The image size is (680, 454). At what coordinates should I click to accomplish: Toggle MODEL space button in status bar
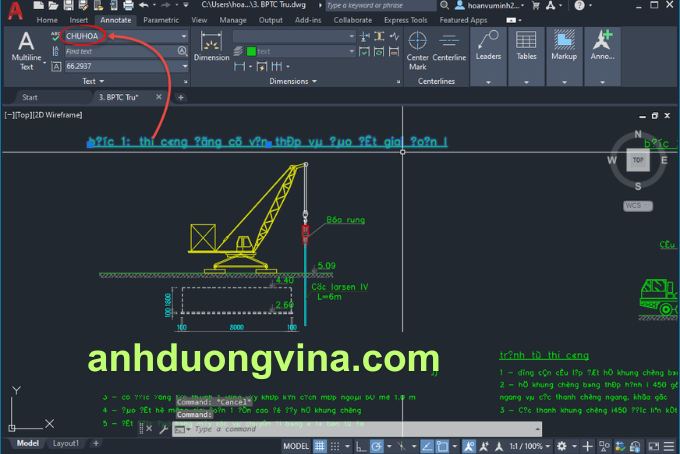(x=296, y=445)
